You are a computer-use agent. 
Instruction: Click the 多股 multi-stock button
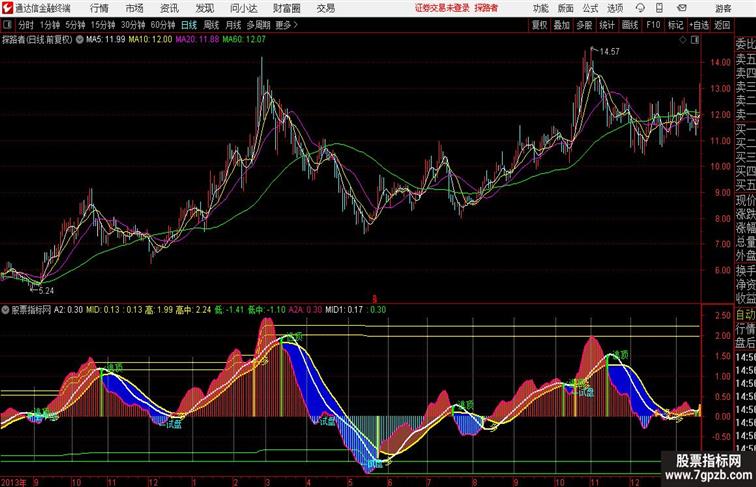point(584,25)
